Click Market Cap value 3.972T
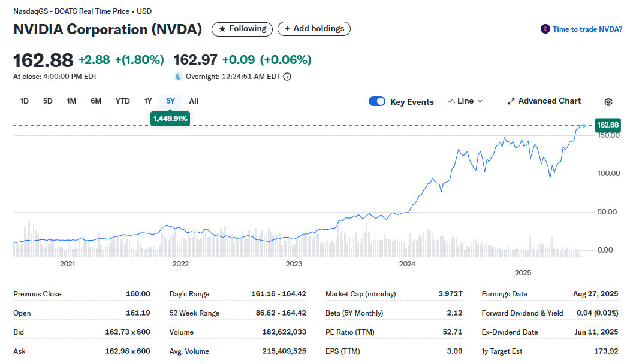Screen dimensions: 627x364 [450, 294]
